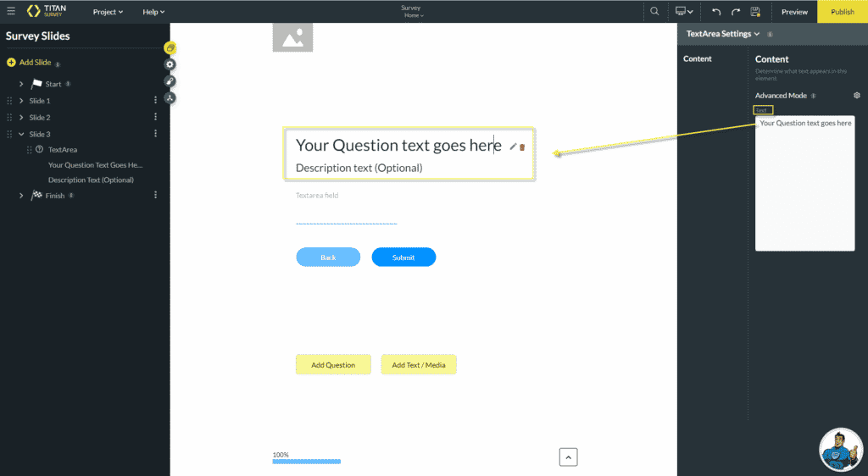This screenshot has height=476, width=868.
Task: Open the Finish three-dot menu
Action: click(x=156, y=195)
